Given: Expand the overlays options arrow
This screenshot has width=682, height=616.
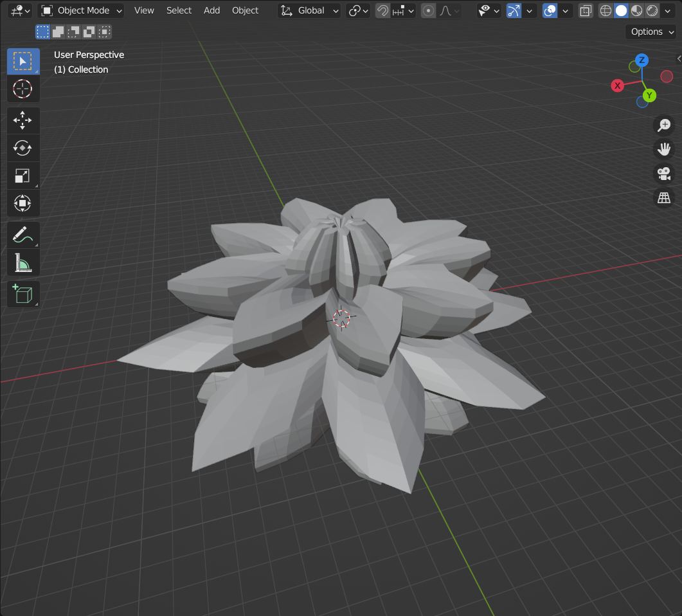Looking at the screenshot, I should point(566,10).
